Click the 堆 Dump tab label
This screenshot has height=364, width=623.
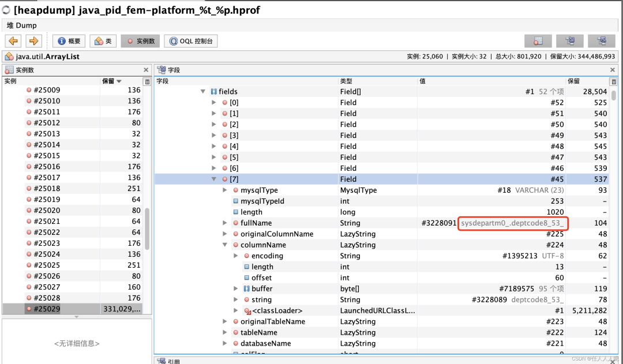pos(21,25)
